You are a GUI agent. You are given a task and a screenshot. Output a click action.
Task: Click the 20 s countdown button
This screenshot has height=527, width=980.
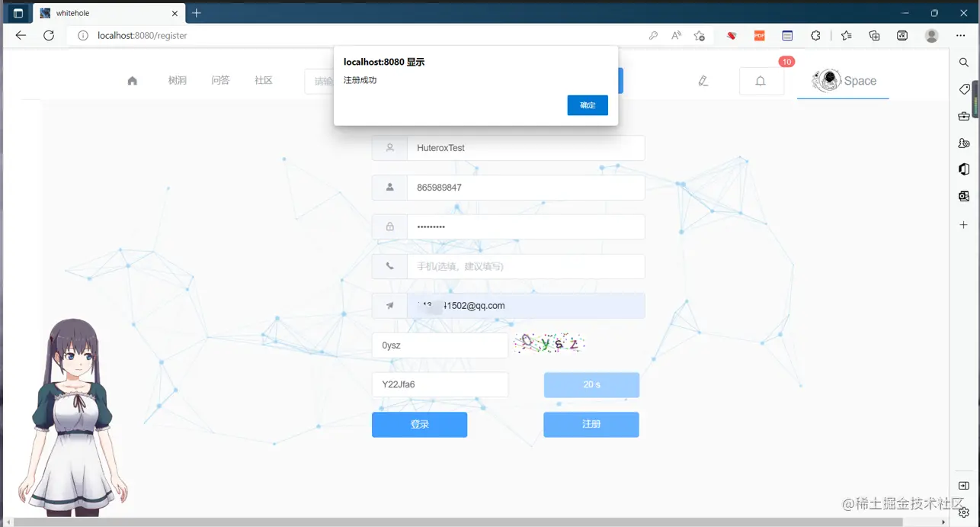591,385
